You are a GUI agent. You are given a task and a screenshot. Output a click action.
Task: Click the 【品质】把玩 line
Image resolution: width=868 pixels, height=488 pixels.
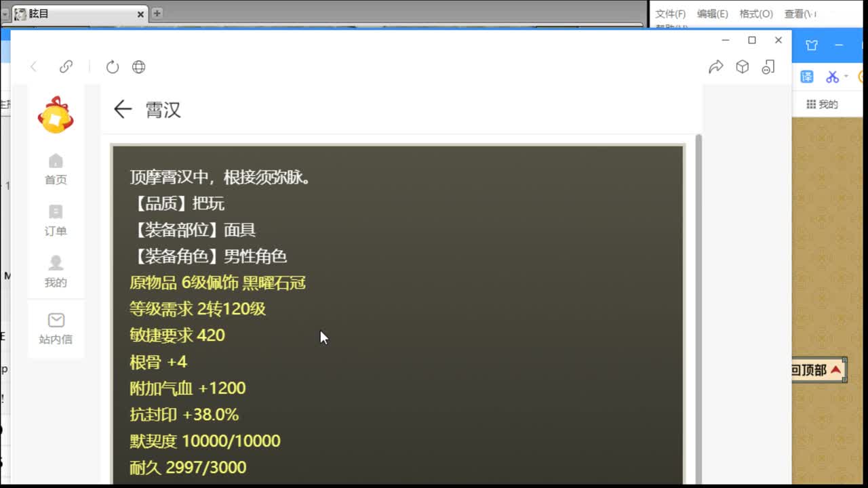click(x=177, y=204)
